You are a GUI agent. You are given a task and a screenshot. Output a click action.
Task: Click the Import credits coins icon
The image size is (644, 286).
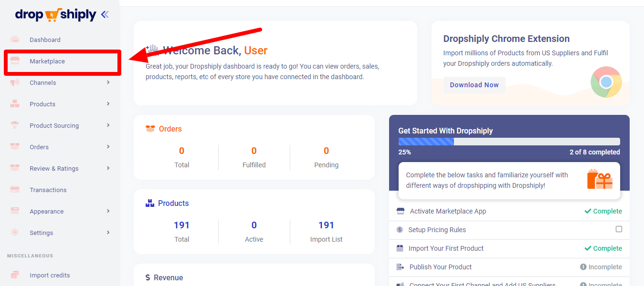(x=15, y=275)
